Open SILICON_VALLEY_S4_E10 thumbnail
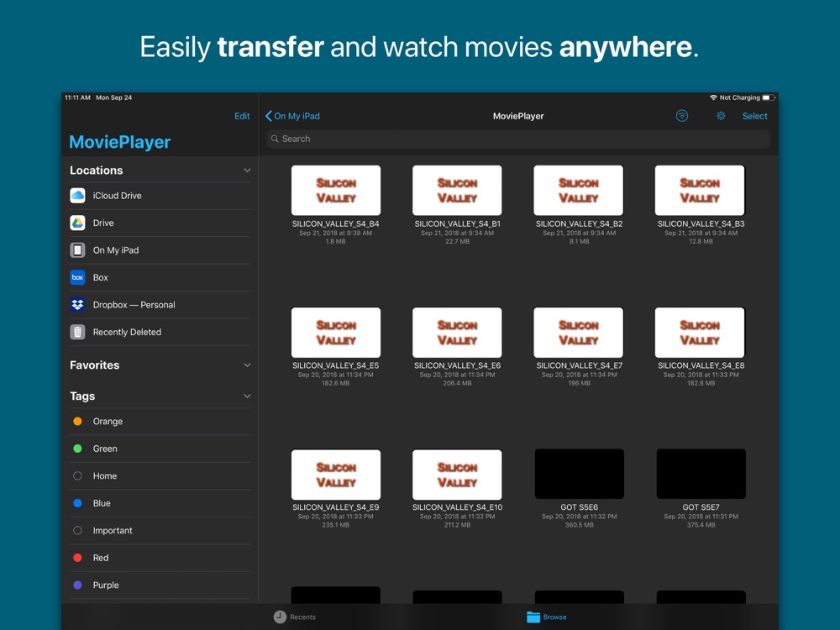 point(457,475)
